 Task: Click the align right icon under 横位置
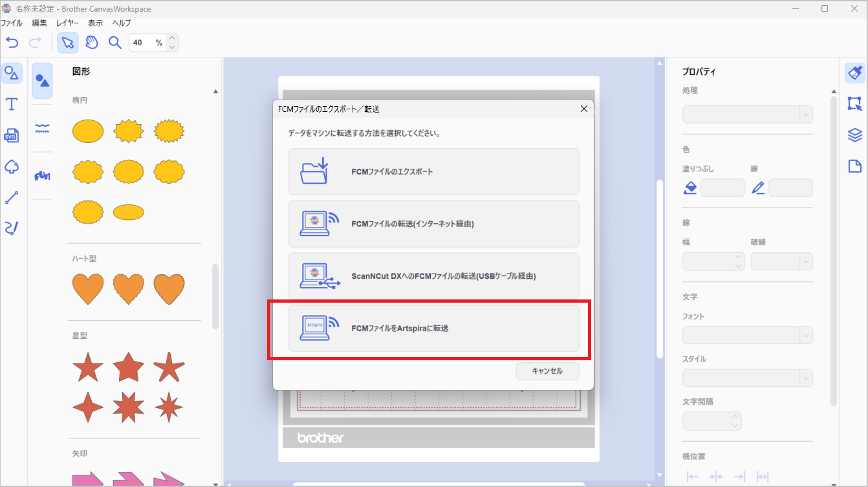click(x=739, y=477)
